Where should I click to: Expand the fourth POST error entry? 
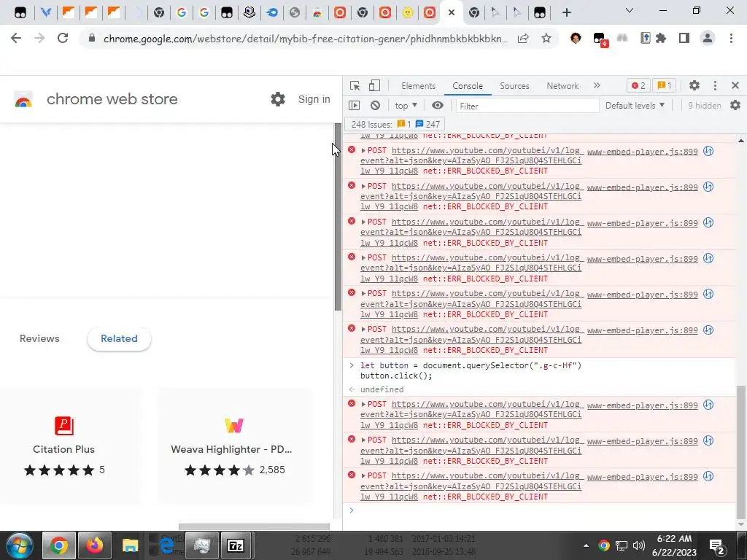(x=363, y=257)
